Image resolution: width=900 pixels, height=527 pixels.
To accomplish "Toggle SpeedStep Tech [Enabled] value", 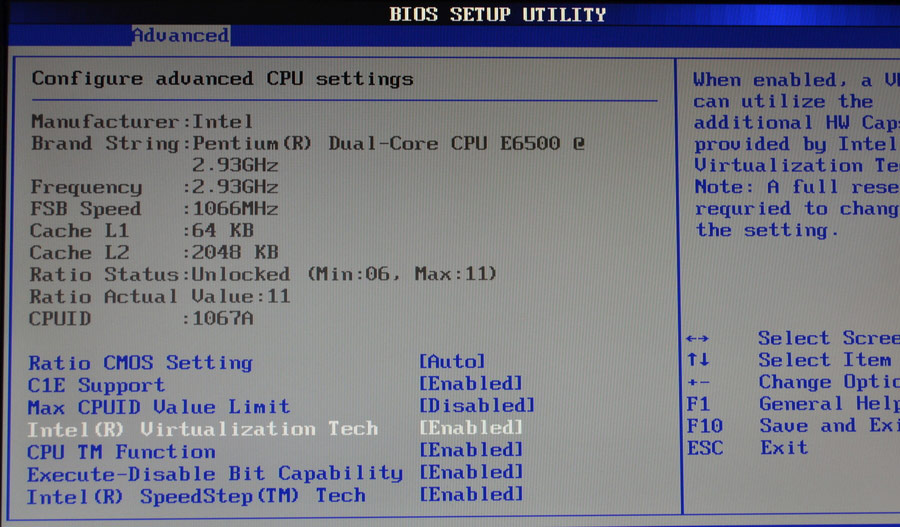I will click(471, 494).
